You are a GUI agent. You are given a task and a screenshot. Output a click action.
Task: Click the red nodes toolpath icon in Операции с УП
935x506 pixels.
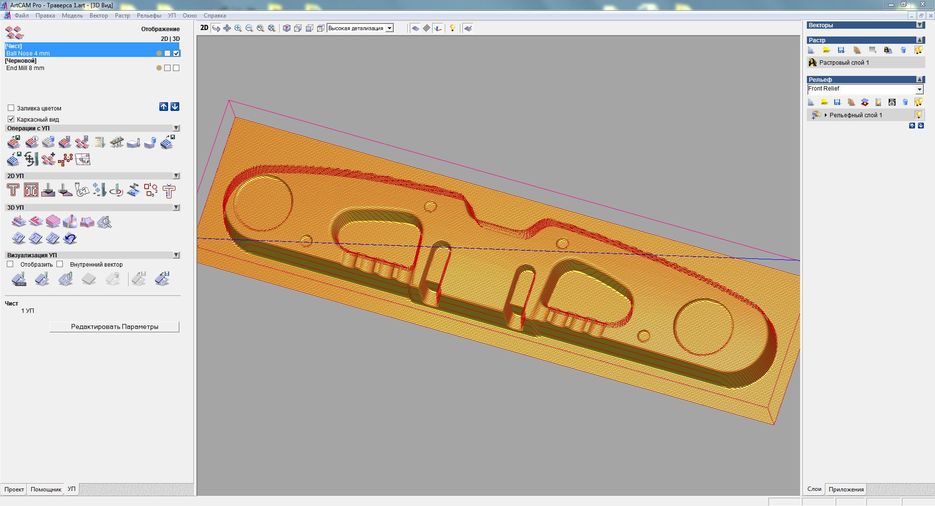pos(66,159)
